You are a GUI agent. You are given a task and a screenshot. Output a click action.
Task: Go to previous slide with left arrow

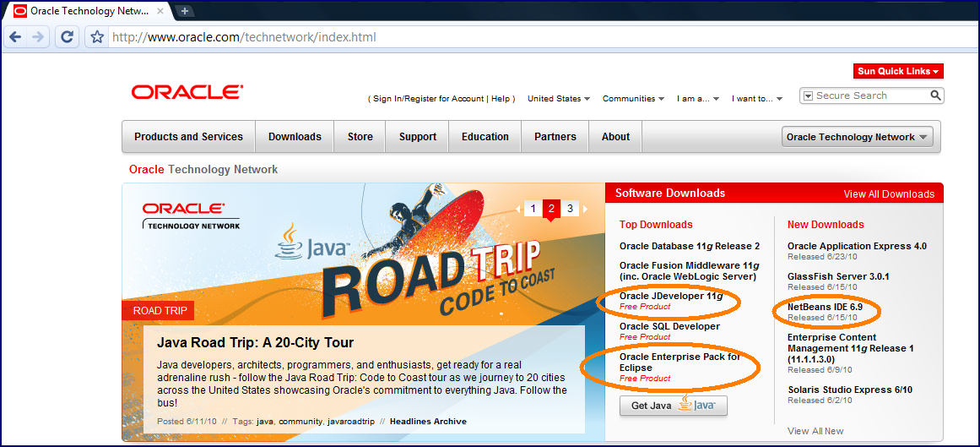point(517,209)
